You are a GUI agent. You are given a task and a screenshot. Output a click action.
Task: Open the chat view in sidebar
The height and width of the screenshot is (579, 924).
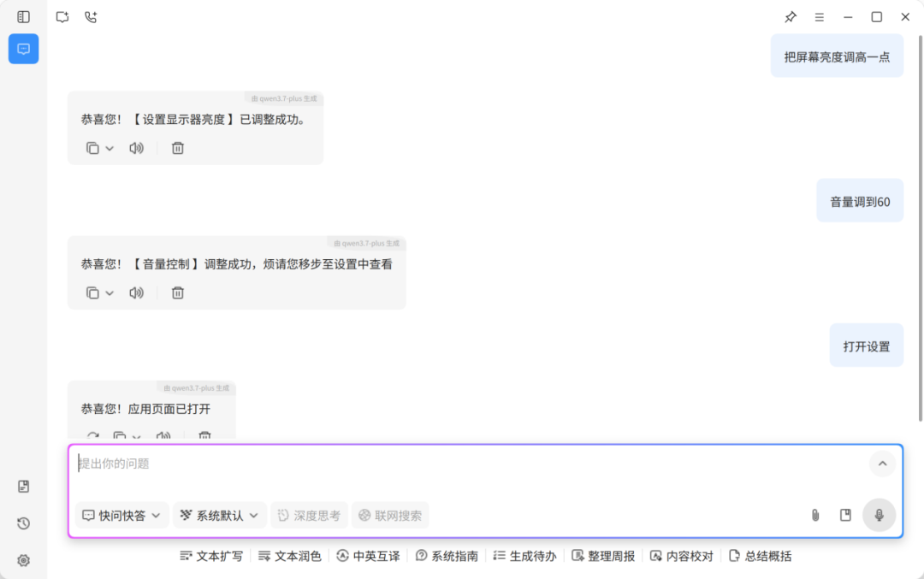click(24, 49)
